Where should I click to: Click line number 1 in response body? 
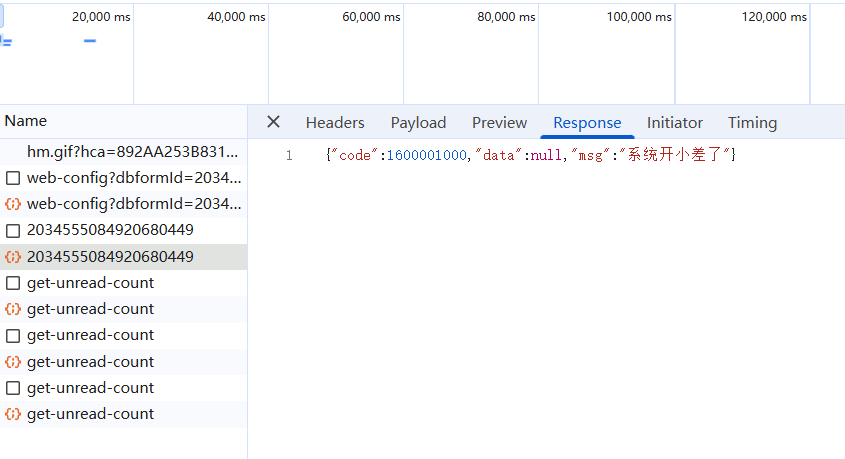(289, 155)
